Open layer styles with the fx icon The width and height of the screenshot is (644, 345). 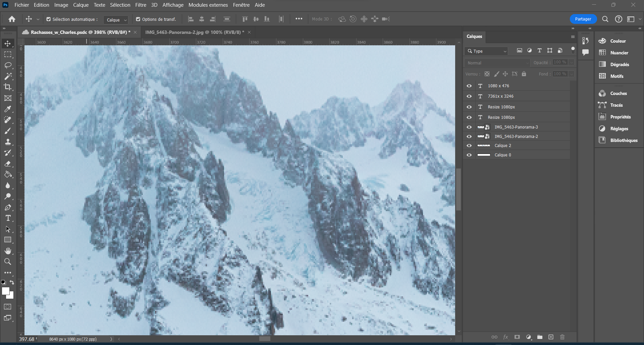[x=505, y=337]
